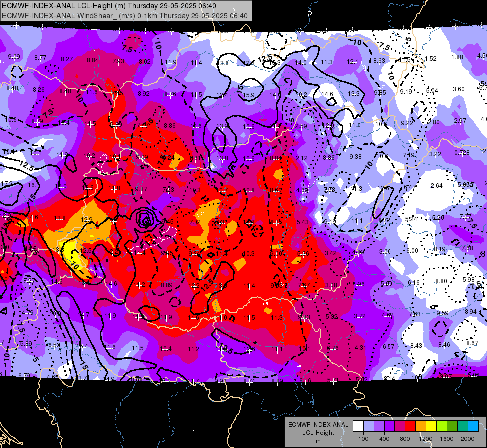
Task: Click the wind shear value '2.64'
Action: [436, 185]
